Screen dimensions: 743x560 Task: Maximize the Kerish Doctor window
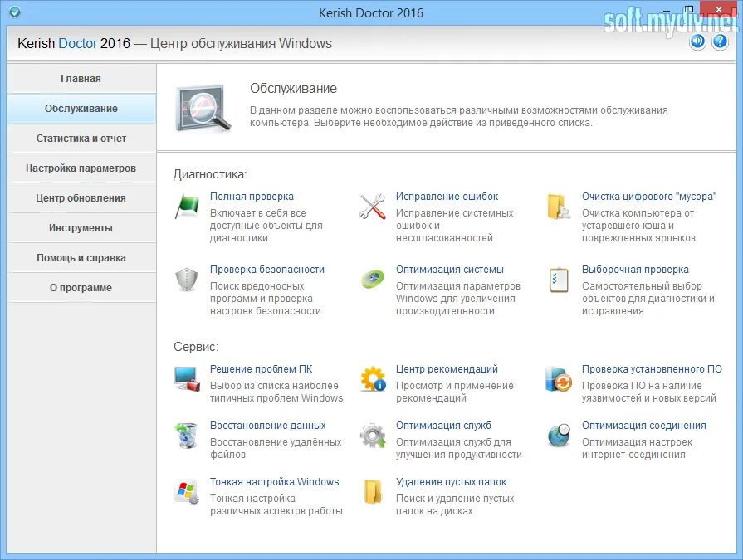(x=689, y=9)
